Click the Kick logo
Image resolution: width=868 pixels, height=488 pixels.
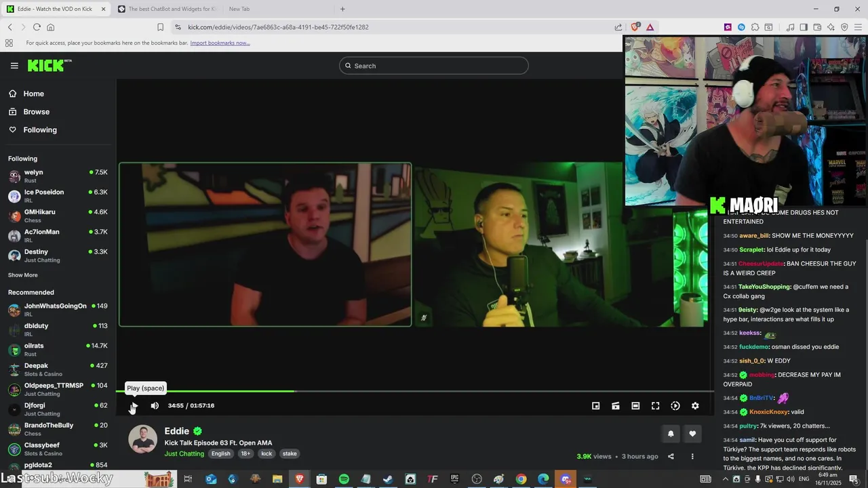(50, 65)
